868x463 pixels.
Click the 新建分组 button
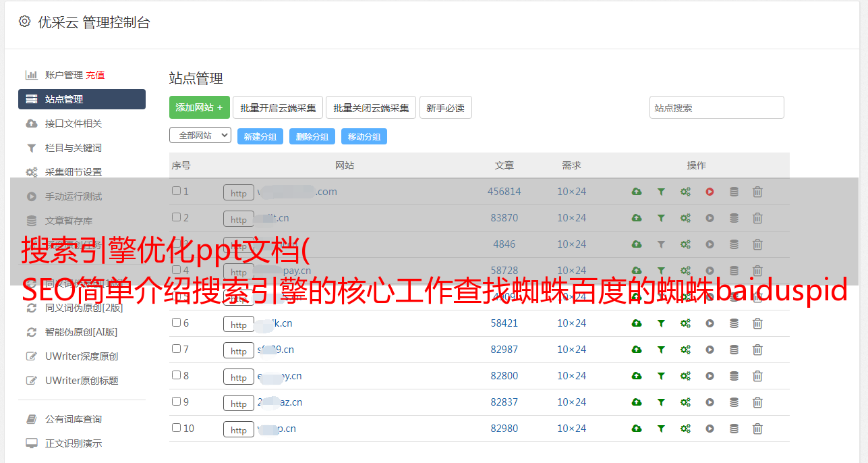point(260,136)
